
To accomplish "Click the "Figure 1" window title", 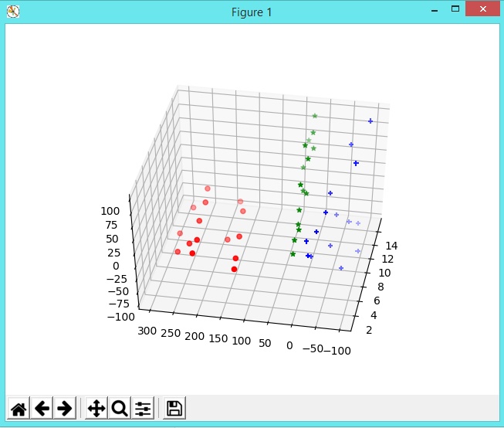I will 252,12.
